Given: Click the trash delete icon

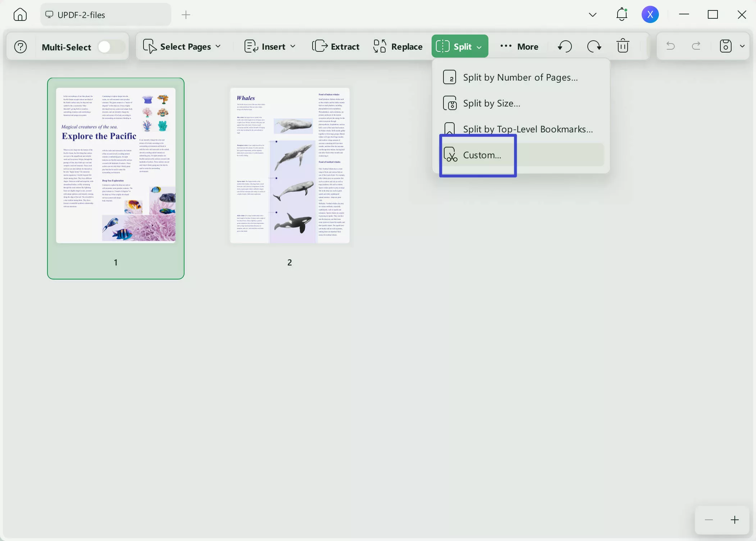Looking at the screenshot, I should (623, 46).
